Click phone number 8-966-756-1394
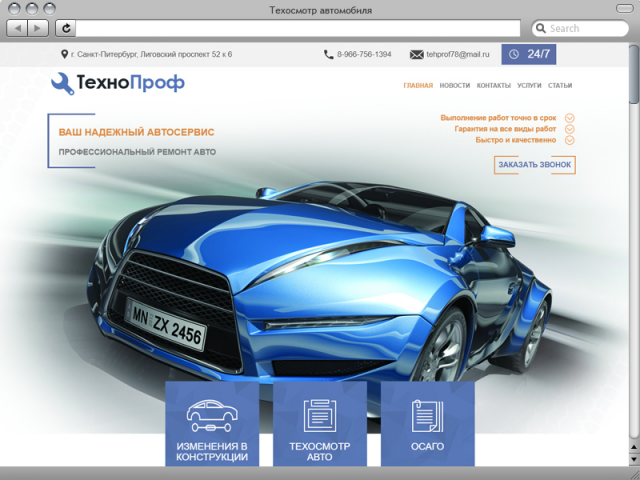 (x=364, y=54)
